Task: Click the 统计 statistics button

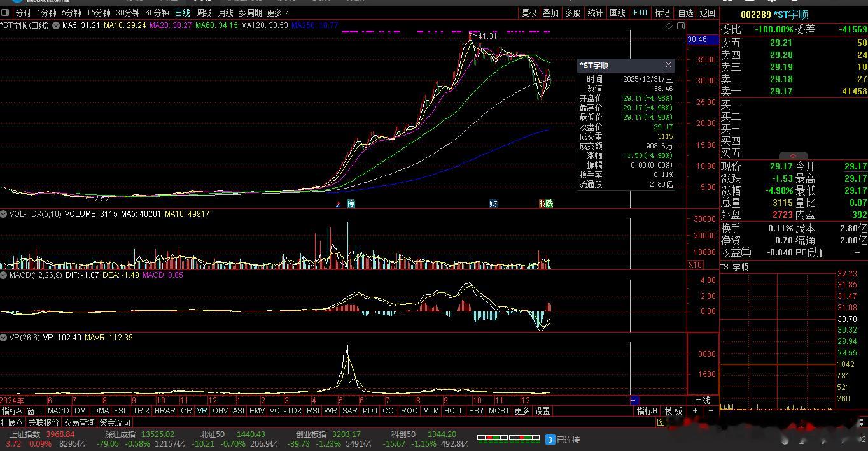Action: 596,13
